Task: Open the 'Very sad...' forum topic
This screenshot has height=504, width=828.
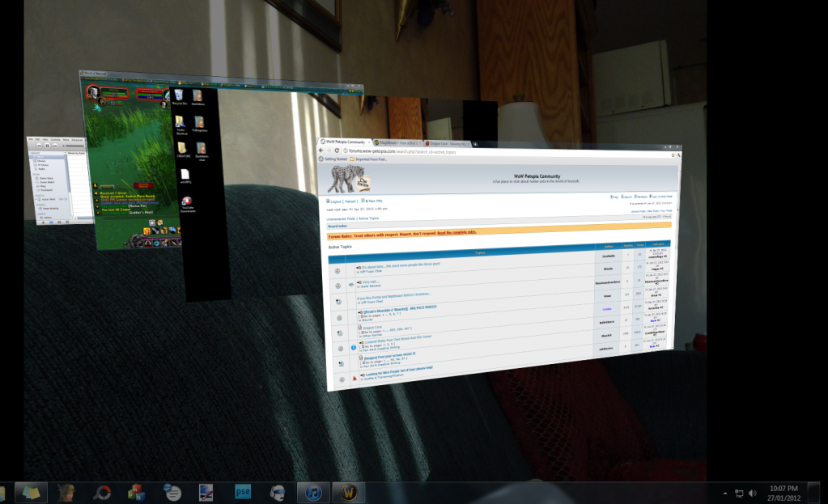Action: point(371,282)
